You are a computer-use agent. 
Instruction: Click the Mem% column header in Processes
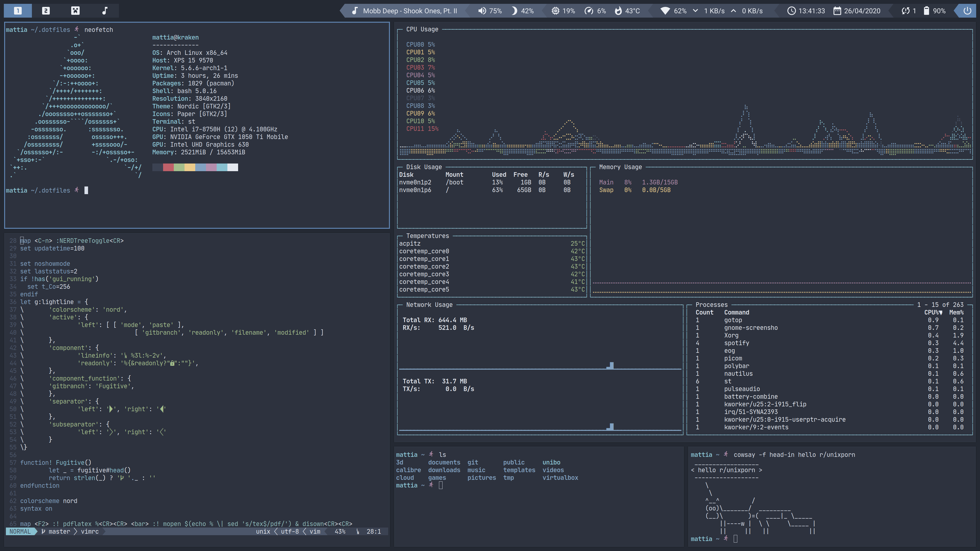[957, 312]
